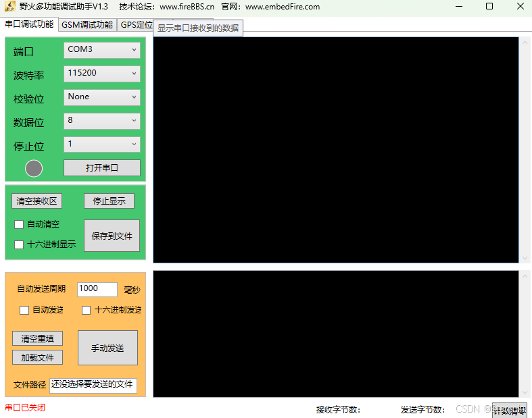Click the send area scrollbar down arrow

(x=525, y=392)
